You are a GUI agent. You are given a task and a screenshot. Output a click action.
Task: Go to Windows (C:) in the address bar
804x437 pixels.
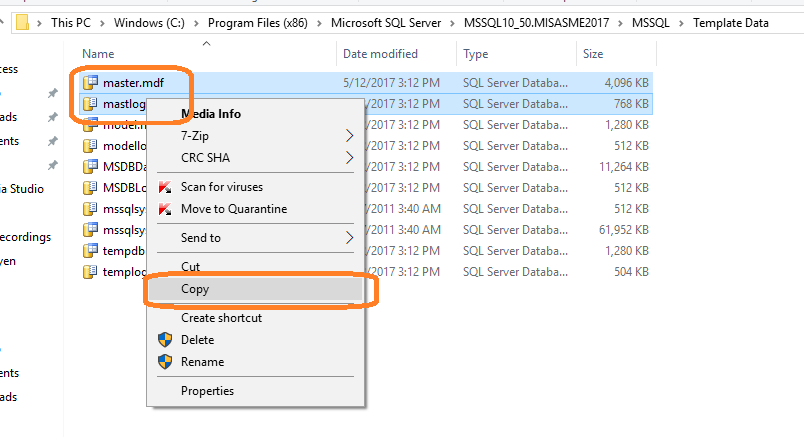point(149,23)
